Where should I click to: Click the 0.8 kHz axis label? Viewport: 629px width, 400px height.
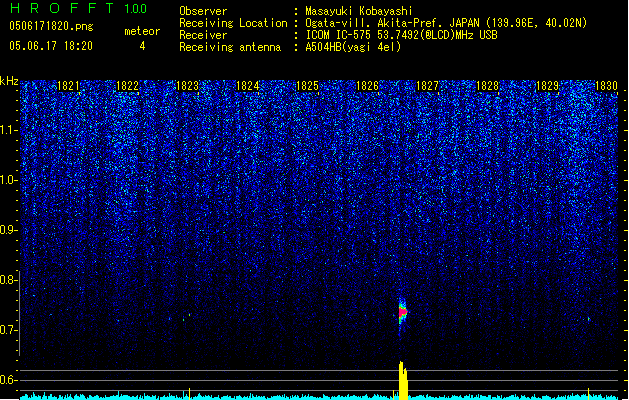pyautogui.click(x=9, y=280)
